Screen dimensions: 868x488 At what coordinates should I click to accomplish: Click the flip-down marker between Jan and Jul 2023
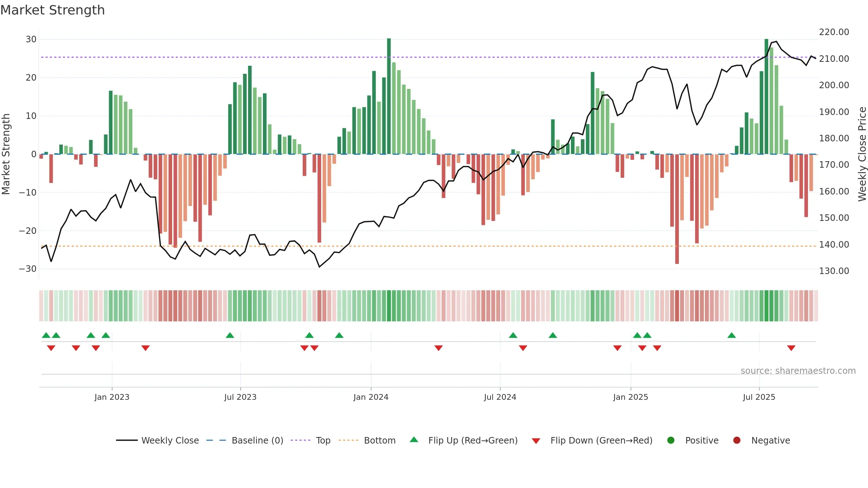pyautogui.click(x=145, y=348)
